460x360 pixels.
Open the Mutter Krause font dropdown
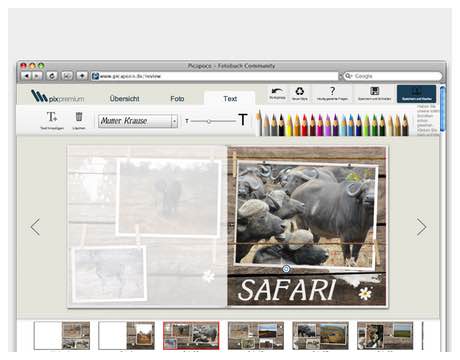(137, 121)
